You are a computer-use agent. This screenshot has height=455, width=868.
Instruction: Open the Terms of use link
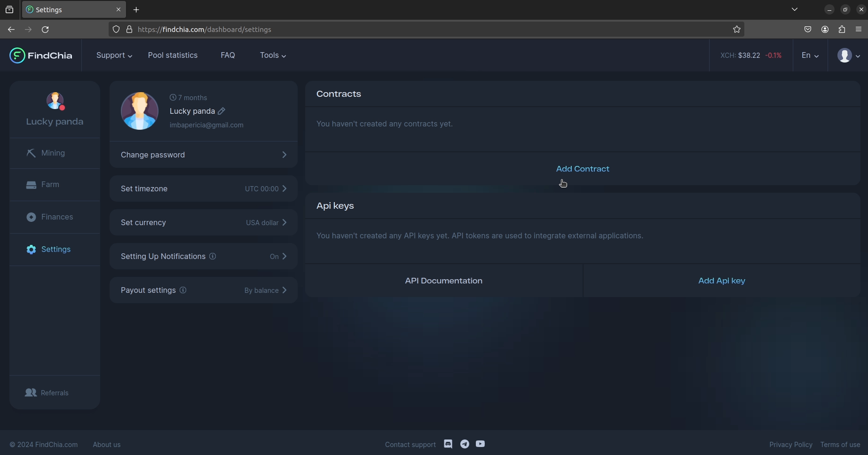840,445
